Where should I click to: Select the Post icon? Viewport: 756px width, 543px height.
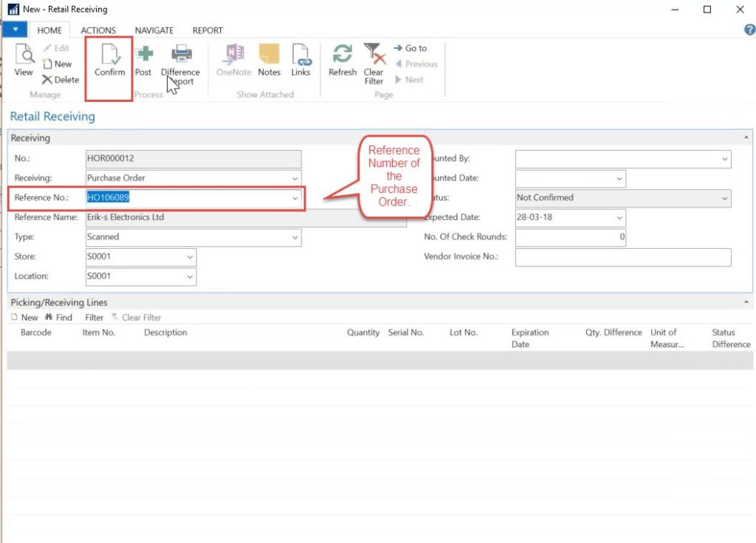[x=143, y=63]
